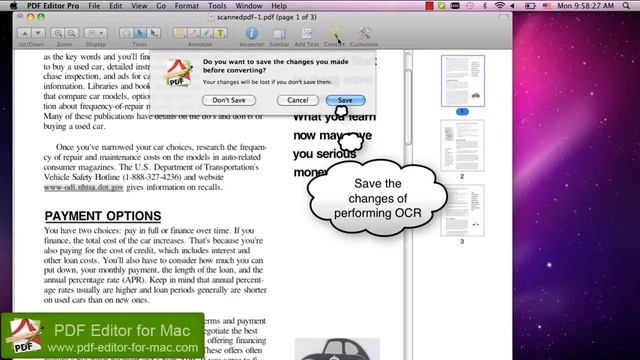
Task: Open Spotlight search magnifier
Action: tap(626, 6)
